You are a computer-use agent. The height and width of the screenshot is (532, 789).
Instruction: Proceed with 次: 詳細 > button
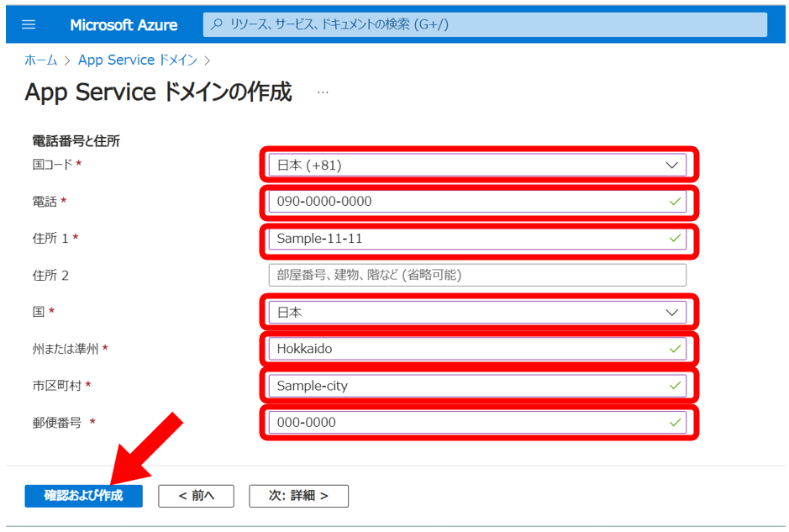pos(298,496)
